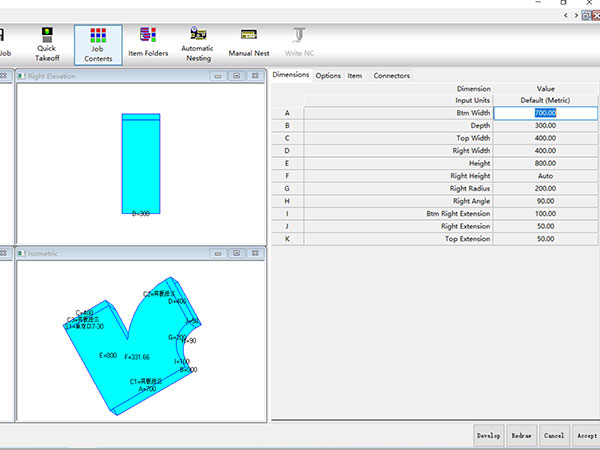Switch to the Options tab
This screenshot has width=600, height=450.
[x=328, y=76]
